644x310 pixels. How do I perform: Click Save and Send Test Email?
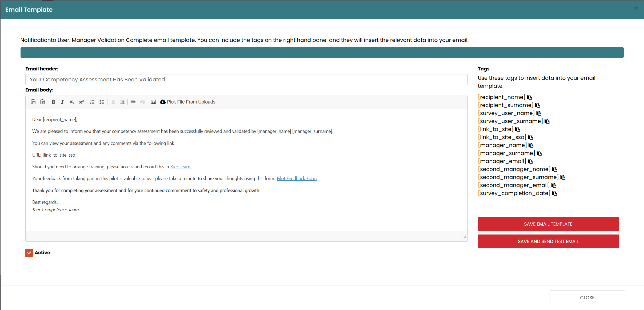point(548,241)
